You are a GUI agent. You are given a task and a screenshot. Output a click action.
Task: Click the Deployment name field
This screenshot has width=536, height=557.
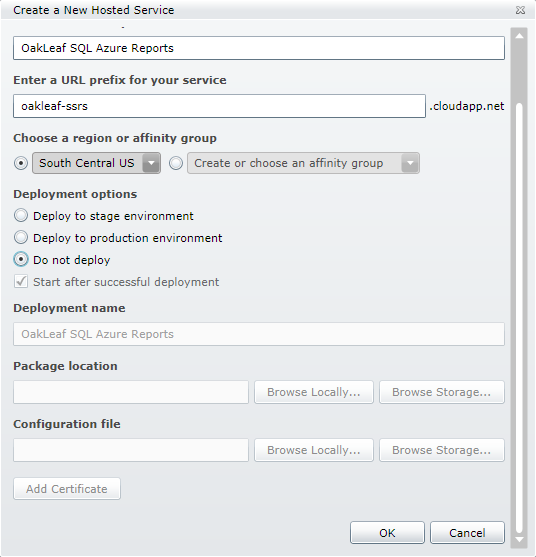259,334
